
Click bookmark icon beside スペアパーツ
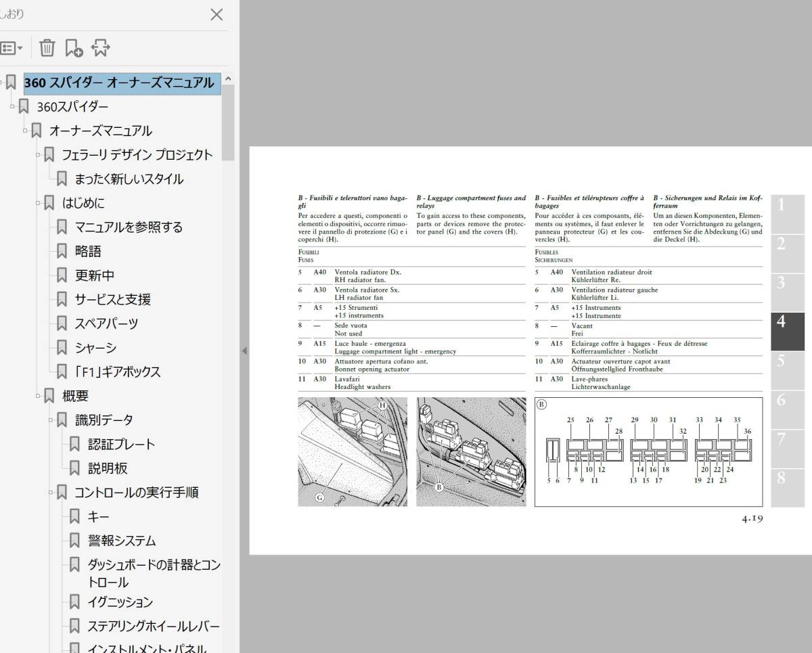pos(62,323)
